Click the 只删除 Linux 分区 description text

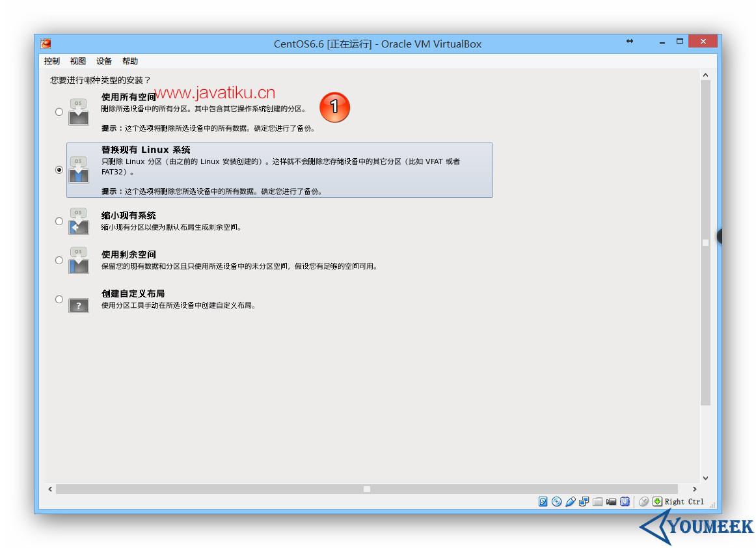[x=280, y=167]
